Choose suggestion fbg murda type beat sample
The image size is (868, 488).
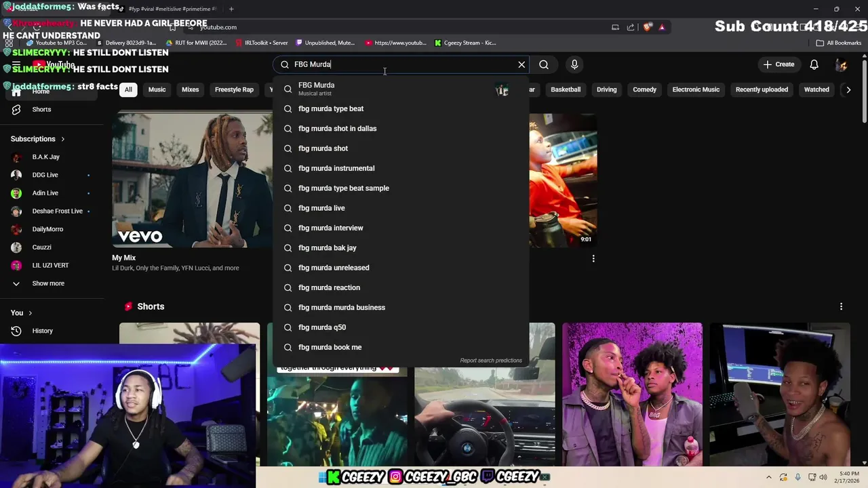point(401,188)
